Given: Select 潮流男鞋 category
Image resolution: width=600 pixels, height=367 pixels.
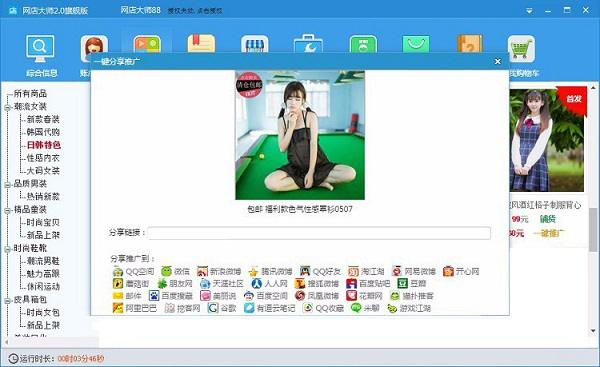Looking at the screenshot, I should coord(43,261).
